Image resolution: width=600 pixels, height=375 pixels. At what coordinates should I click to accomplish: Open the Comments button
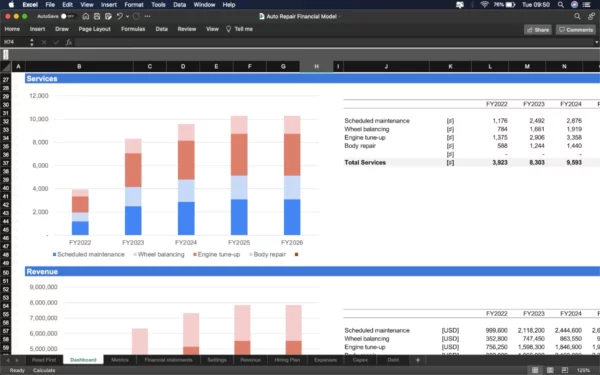576,29
